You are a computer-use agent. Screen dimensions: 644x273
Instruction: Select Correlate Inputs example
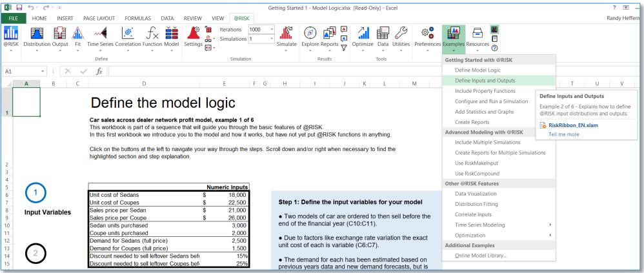click(x=498, y=214)
